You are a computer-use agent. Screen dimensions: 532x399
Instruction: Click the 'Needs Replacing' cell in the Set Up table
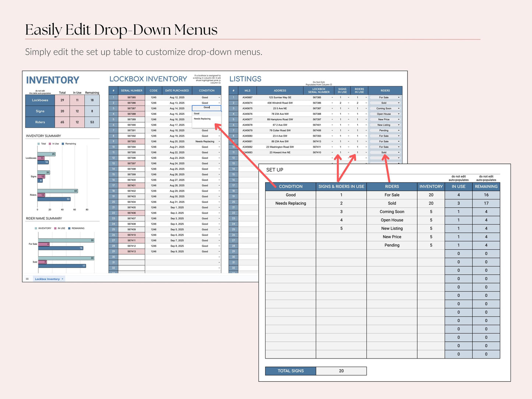tap(290, 203)
